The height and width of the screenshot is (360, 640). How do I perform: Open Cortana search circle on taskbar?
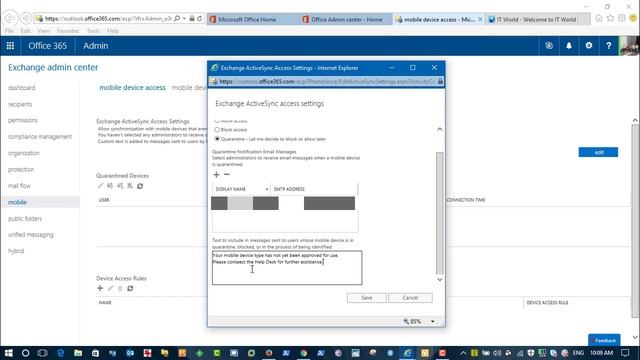click(x=25, y=353)
